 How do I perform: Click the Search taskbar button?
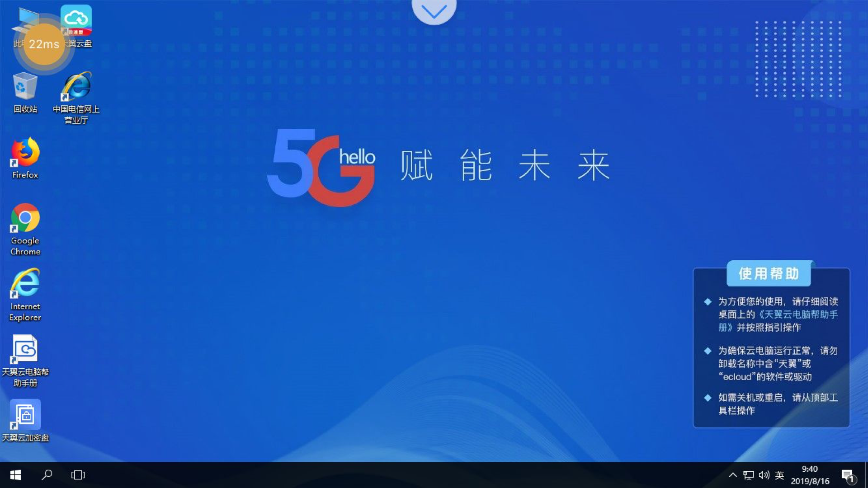coord(47,475)
